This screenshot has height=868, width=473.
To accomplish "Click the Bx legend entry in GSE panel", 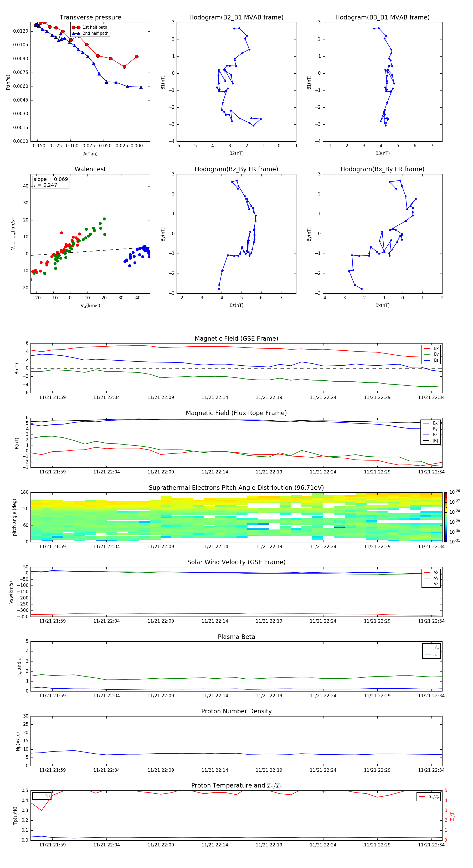I will pos(431,349).
